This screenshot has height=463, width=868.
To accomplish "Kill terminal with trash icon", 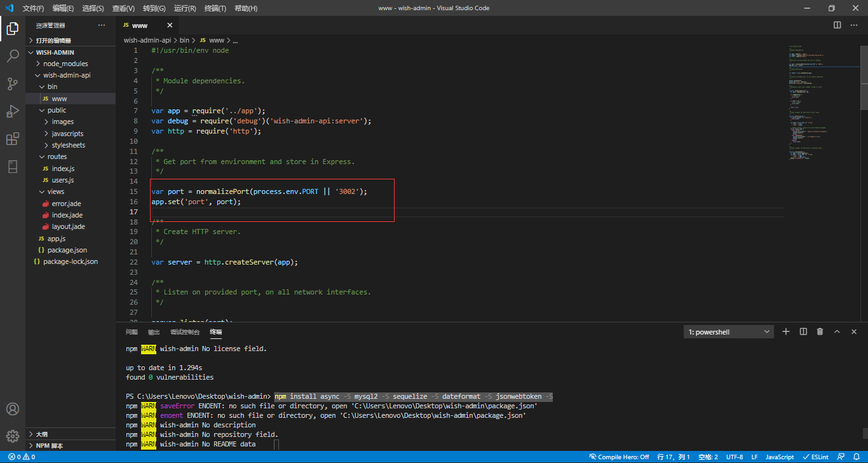I will coord(820,331).
